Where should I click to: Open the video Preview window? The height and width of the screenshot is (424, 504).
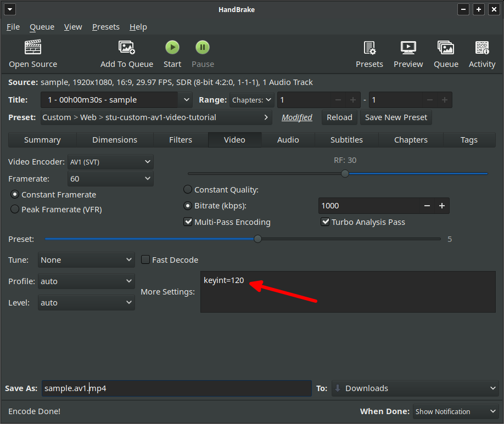coord(408,53)
